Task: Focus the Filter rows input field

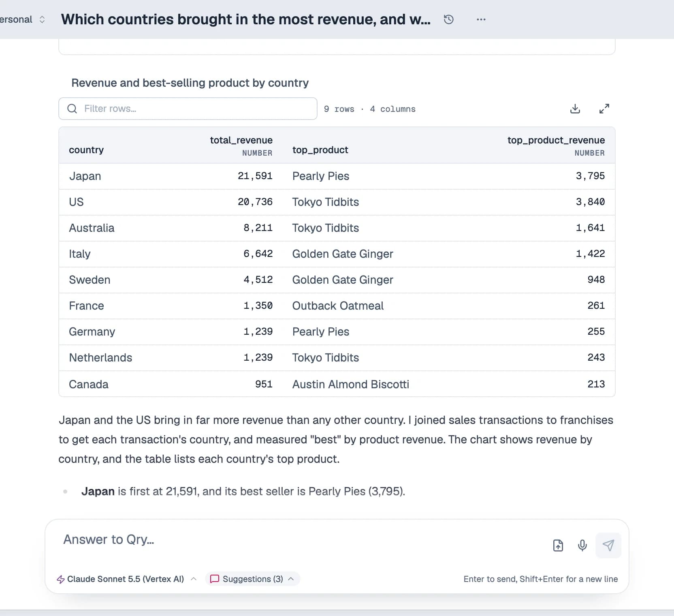Action: [188, 109]
